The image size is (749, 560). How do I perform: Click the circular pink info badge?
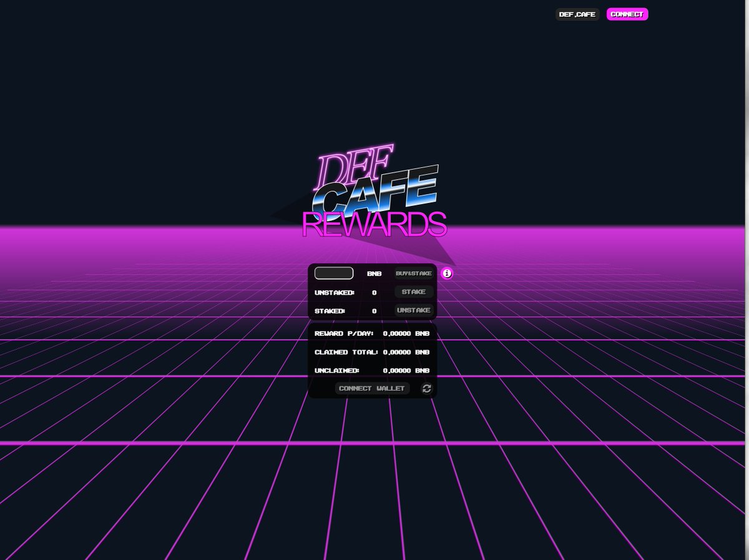point(447,273)
